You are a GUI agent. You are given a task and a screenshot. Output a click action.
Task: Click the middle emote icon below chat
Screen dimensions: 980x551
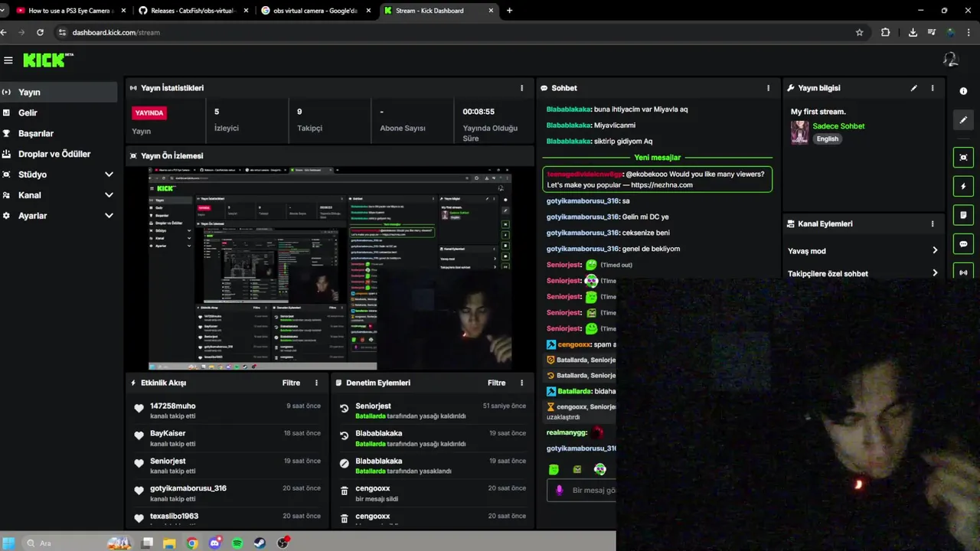577,469
